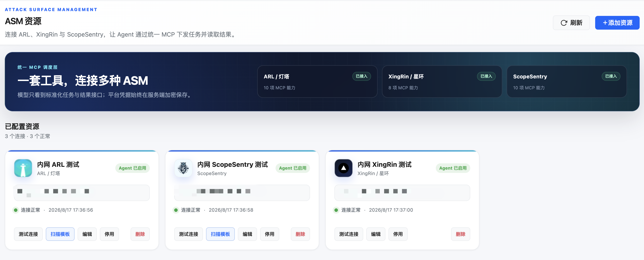This screenshot has height=260, width=644.
Task: Test connection for 内网 ScopeSentry 测试
Action: (x=189, y=234)
